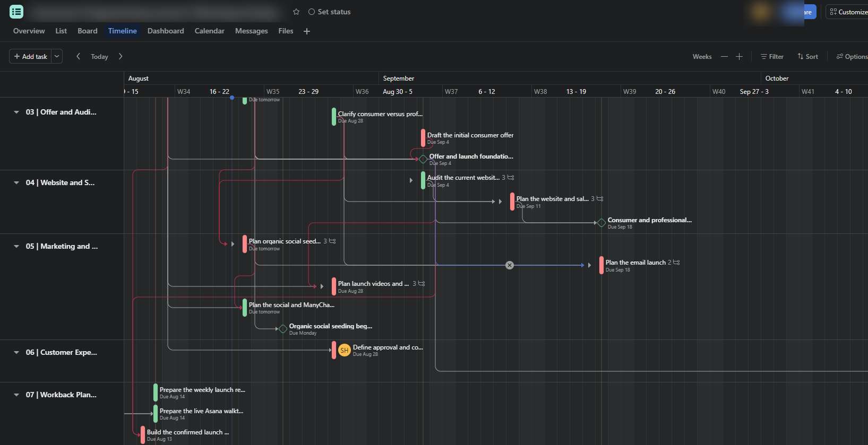Open task Draft the initial consumer offer
The height and width of the screenshot is (445, 868).
coord(470,135)
